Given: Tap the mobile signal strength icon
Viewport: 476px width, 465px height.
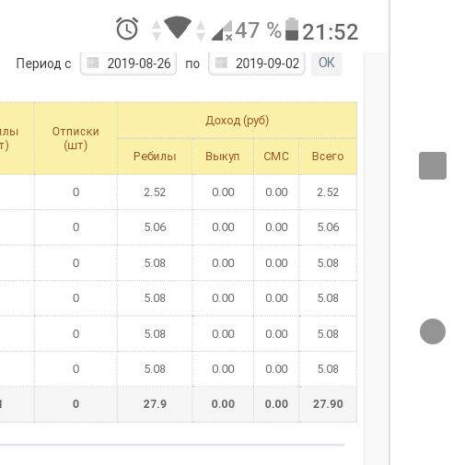Looking at the screenshot, I should 222,30.
